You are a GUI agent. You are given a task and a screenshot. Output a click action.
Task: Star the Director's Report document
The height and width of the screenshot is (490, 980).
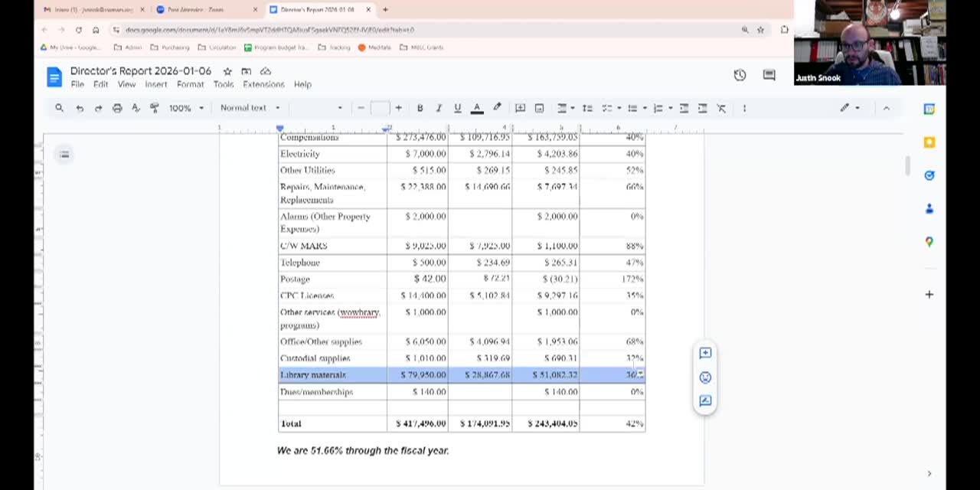(x=227, y=71)
